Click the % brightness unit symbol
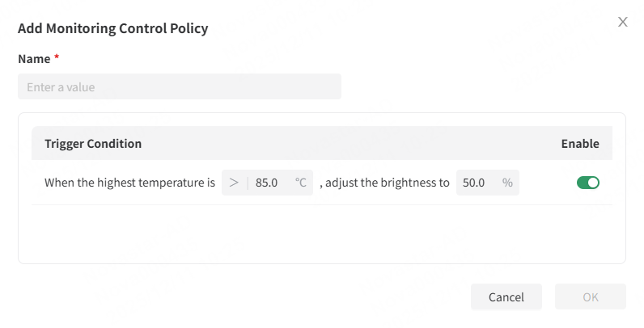Screen dimensions: 644x328 [507, 183]
